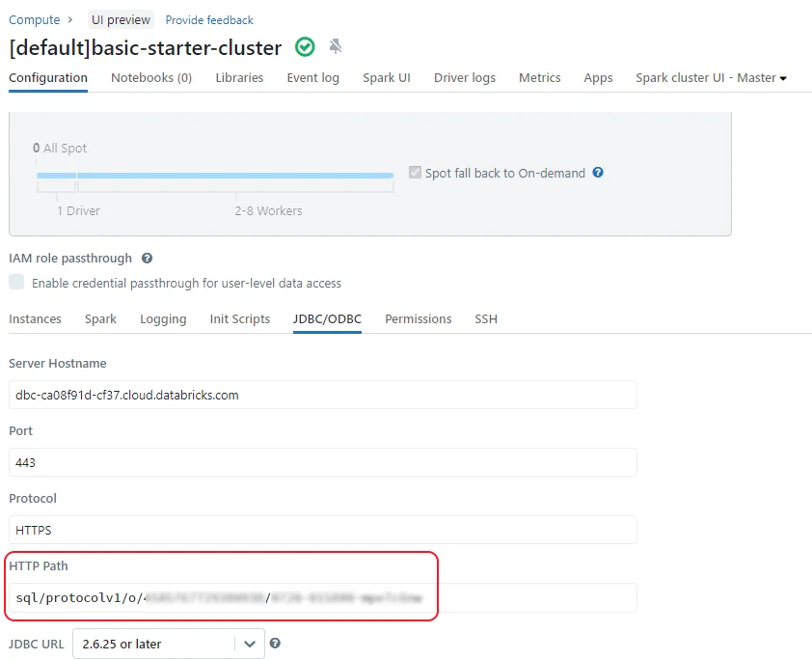Toggle Spot fall back to On-demand checkbox
Screen dimensions: 812x660
415,173
